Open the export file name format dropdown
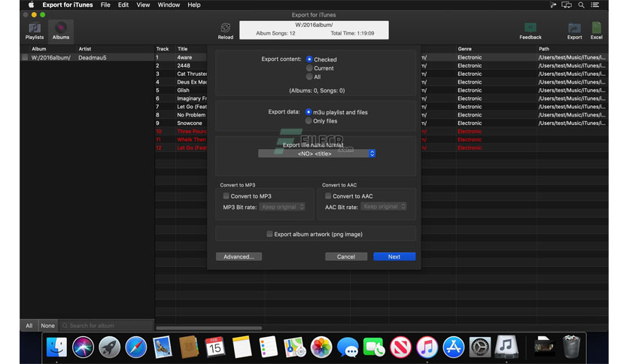 click(317, 153)
